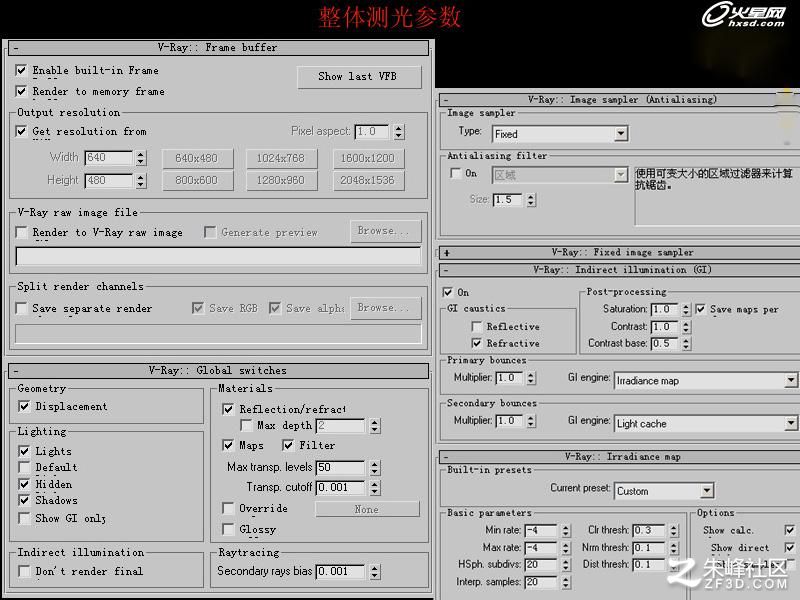800x600 pixels.
Task: Adjust the Width spinner arrows
Action: click(141, 158)
